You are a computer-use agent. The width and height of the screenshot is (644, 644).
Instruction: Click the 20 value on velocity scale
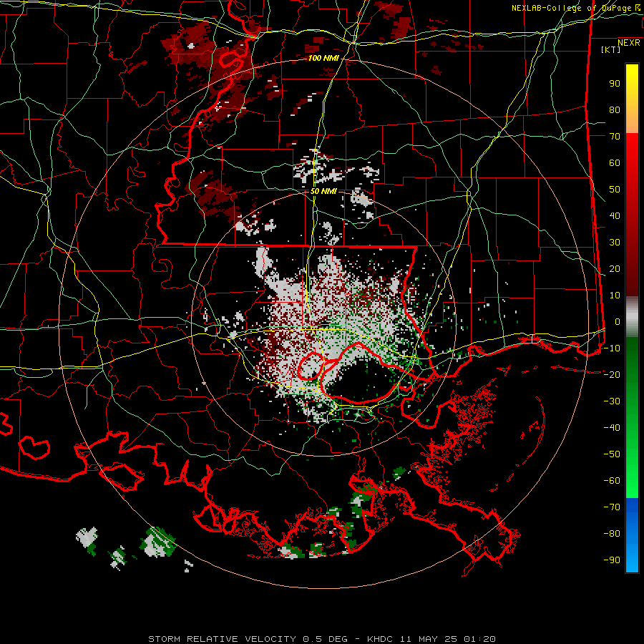[615, 269]
